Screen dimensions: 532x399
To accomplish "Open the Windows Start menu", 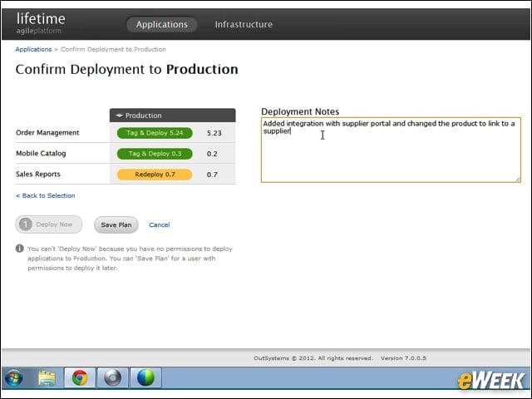I will (13, 377).
